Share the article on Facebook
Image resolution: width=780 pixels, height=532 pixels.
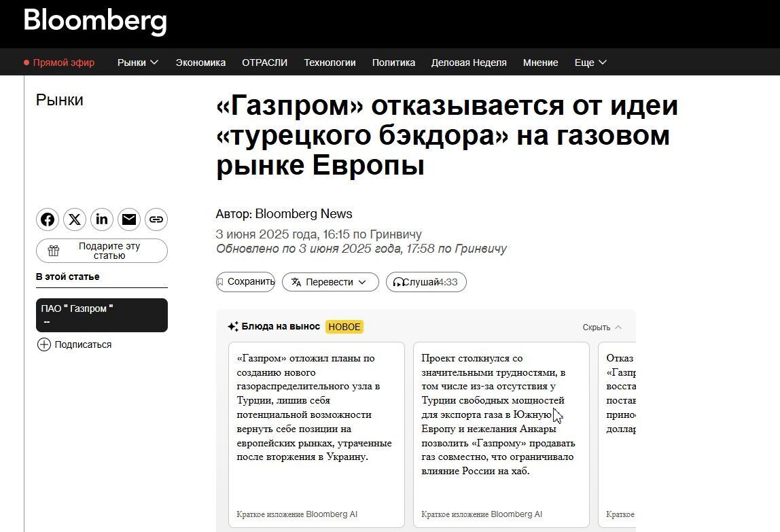48,219
